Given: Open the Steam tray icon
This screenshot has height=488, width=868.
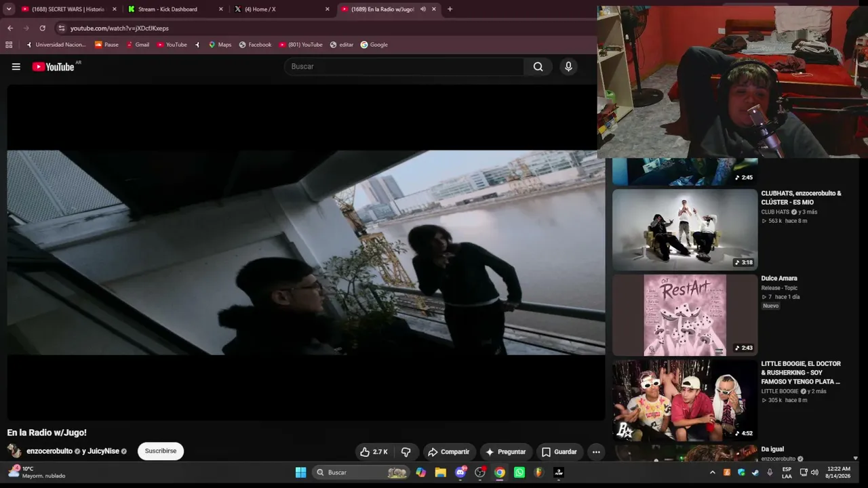Looking at the screenshot, I should (x=755, y=472).
